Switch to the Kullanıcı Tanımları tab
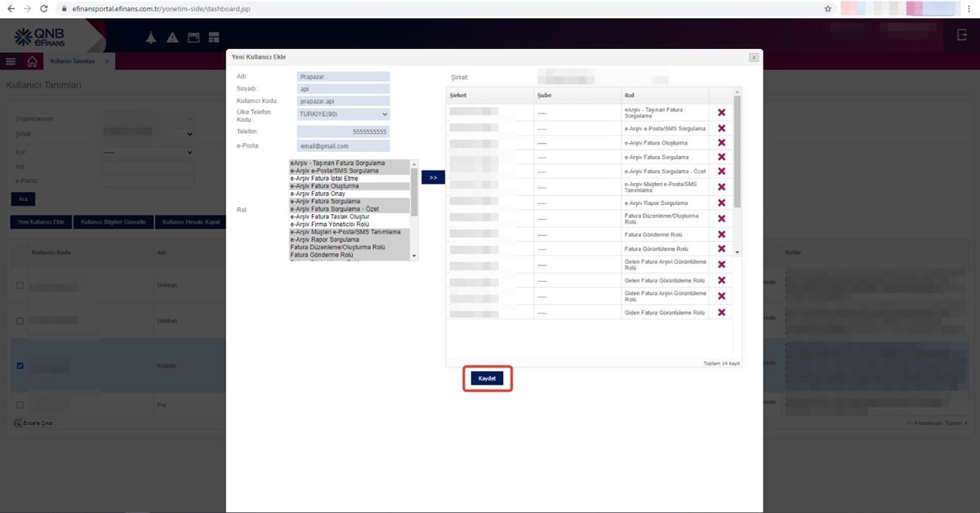 [72, 61]
